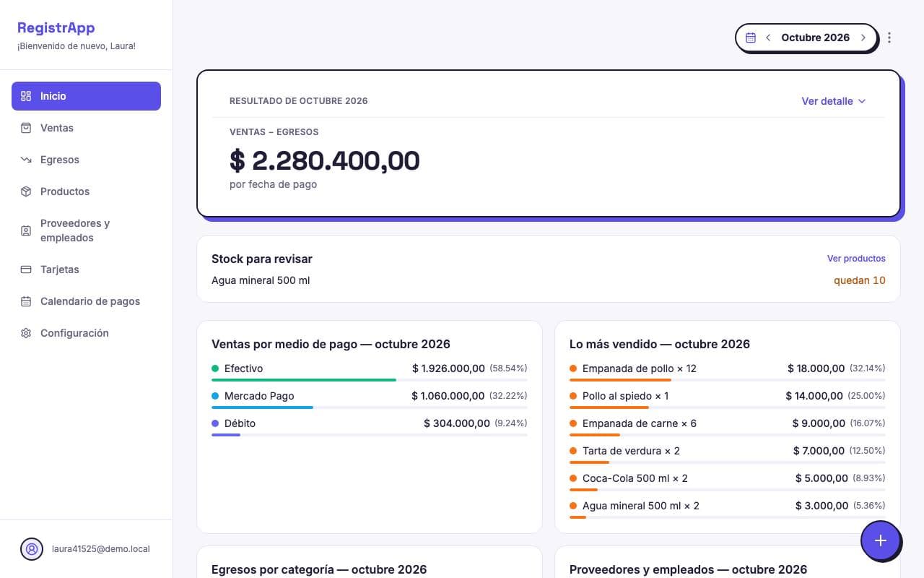Click the purple Débito progress bar
Viewport: 924px width, 578px height.
coord(226,435)
